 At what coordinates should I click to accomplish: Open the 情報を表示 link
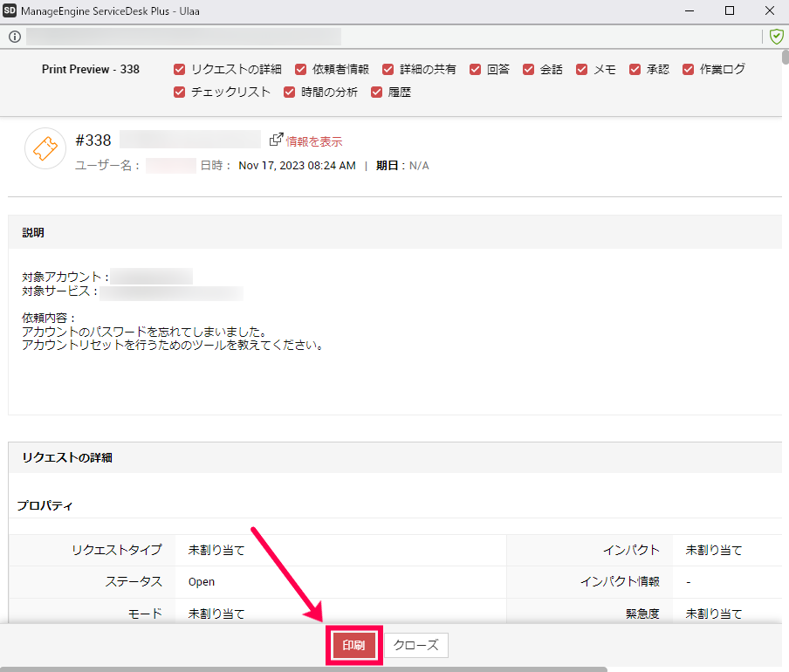314,142
